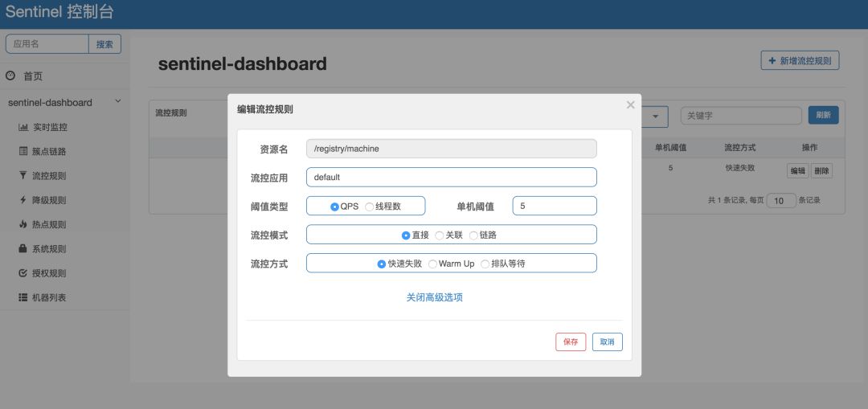This screenshot has height=409, width=868.
Task: Click 编辑 in the rule row
Action: (x=798, y=171)
